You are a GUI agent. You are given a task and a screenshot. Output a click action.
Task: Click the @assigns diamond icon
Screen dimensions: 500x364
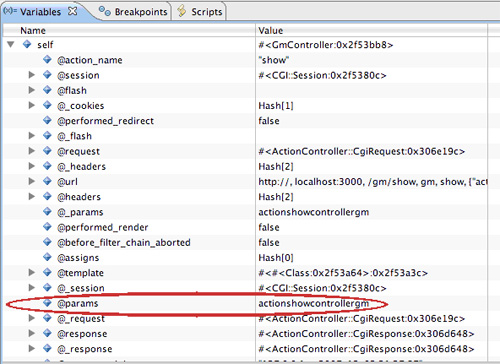pos(47,257)
